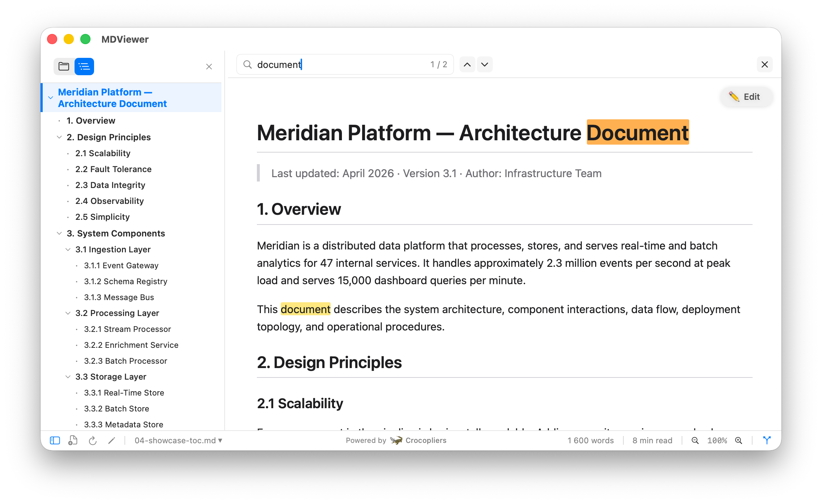This screenshot has height=504, width=822.
Task: Collapse 3.1 Ingestion Layer subtree
Action: (x=68, y=249)
